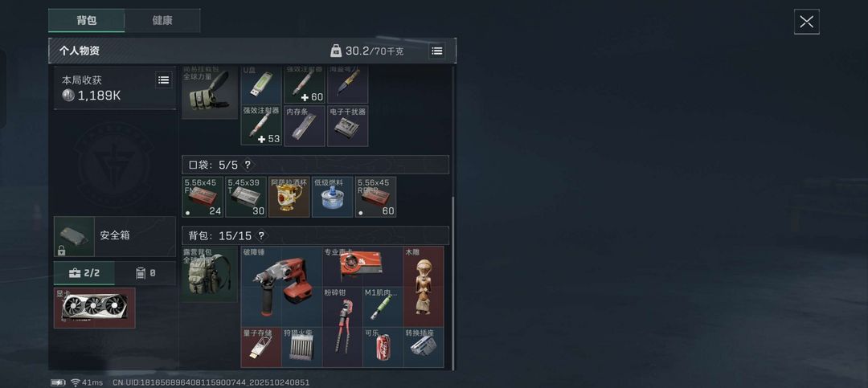Choose the 阿萨拉酒杯 goblet in pockets
Viewport: 868px width, 388px height.
[289, 197]
